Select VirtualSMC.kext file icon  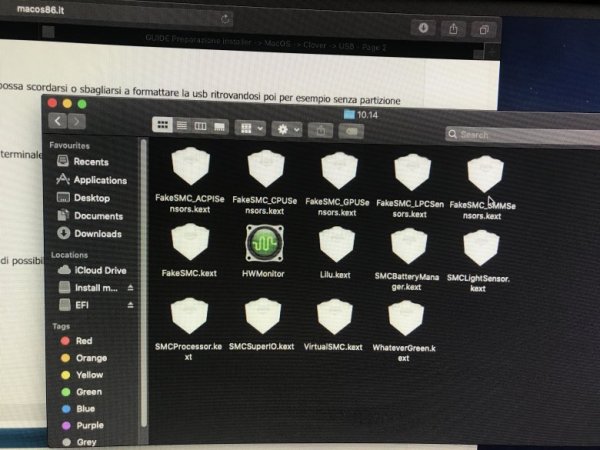coord(335,317)
